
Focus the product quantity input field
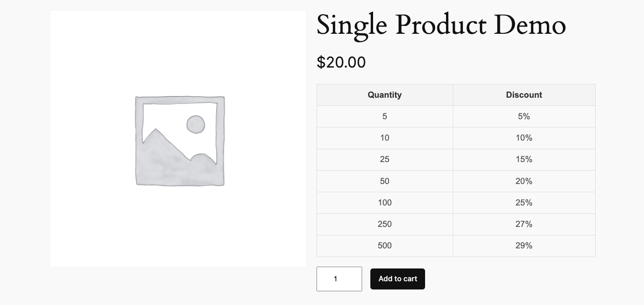coord(339,279)
